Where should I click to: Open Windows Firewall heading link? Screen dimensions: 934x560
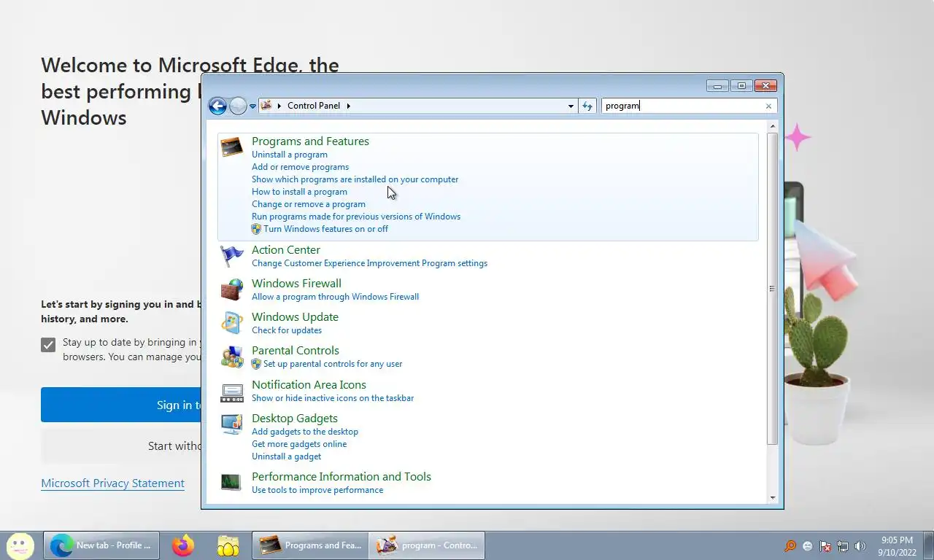296,284
